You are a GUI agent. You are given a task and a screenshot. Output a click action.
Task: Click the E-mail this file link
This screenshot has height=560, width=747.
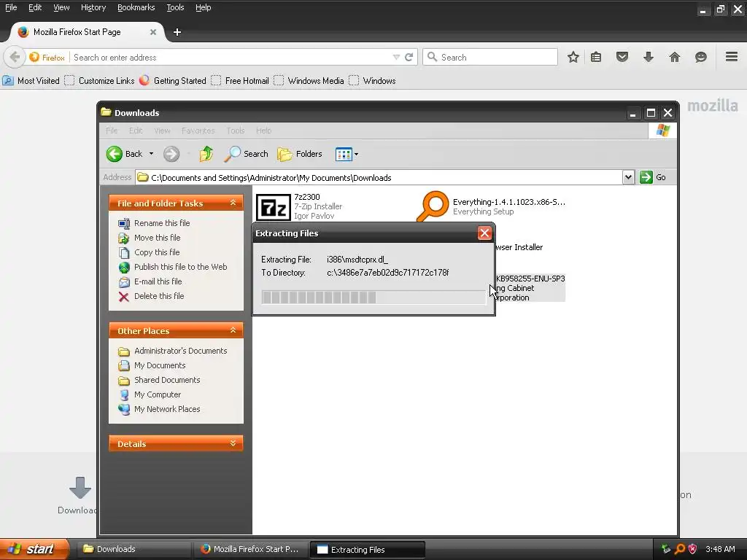click(158, 281)
